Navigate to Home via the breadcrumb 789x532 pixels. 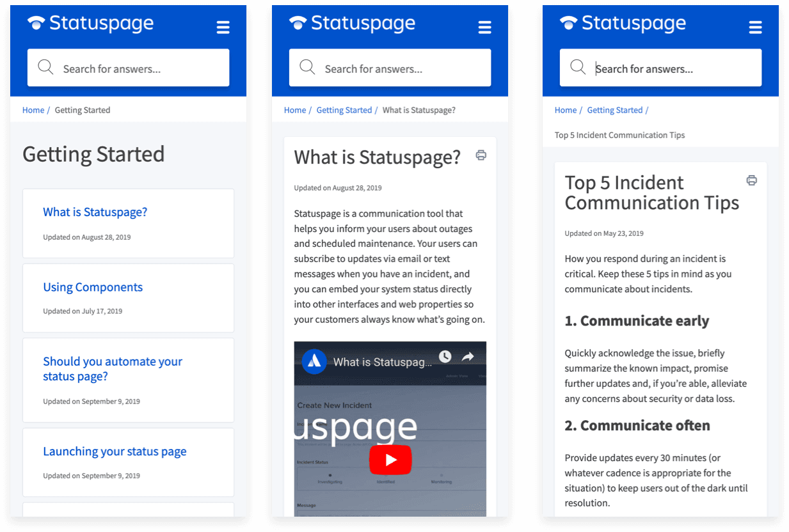33,109
